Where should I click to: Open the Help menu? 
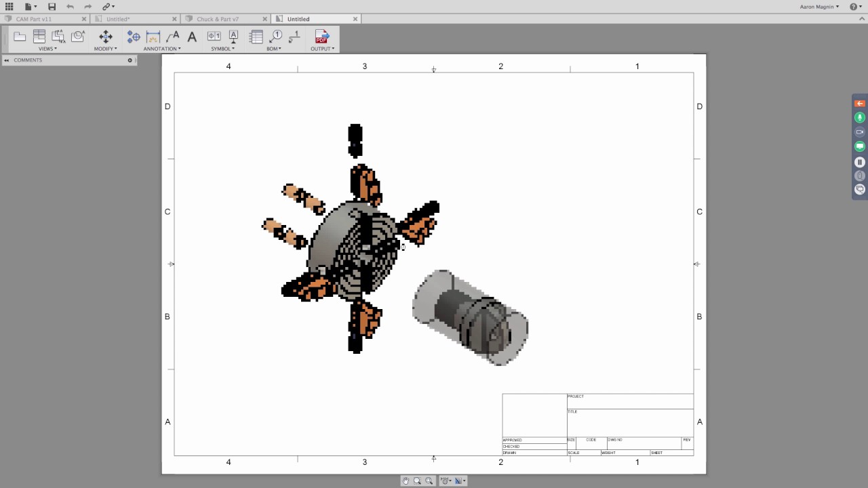pos(854,6)
